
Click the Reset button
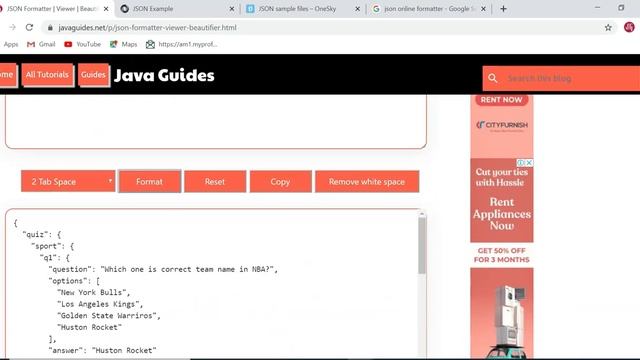pos(215,181)
